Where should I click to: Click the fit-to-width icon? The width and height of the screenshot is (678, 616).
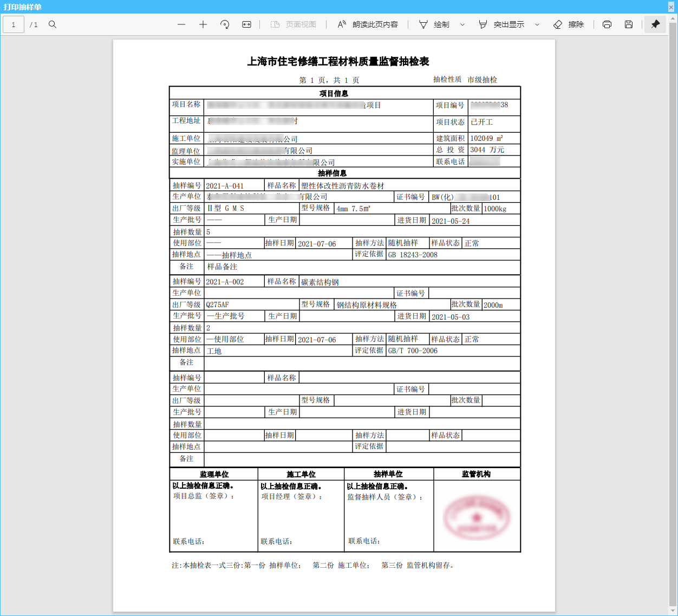(246, 24)
